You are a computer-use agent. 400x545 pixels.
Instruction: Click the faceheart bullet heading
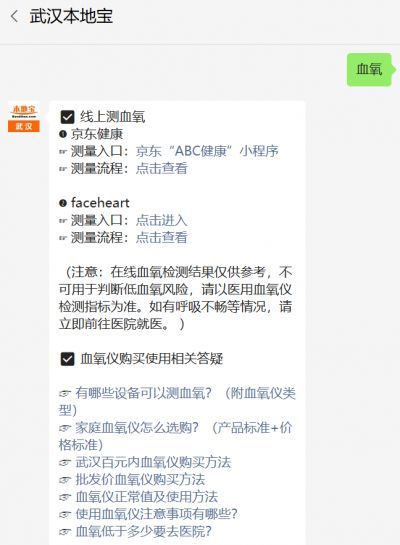100,203
